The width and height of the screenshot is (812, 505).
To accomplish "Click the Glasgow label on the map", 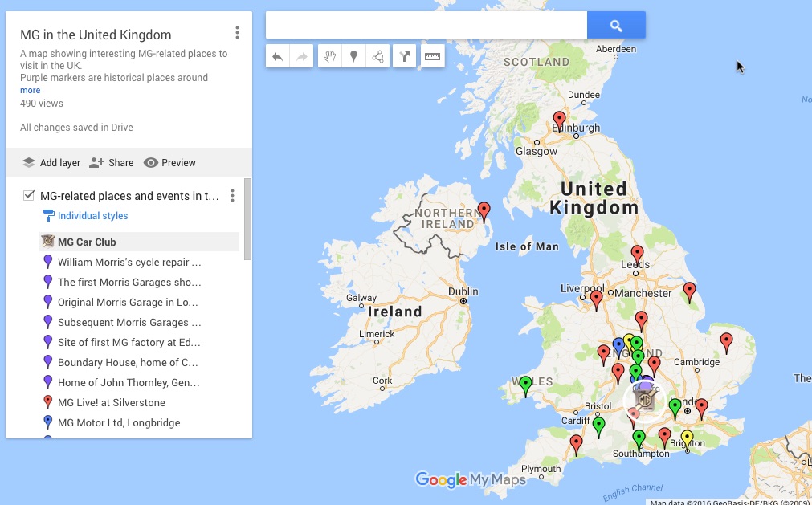I will [537, 151].
